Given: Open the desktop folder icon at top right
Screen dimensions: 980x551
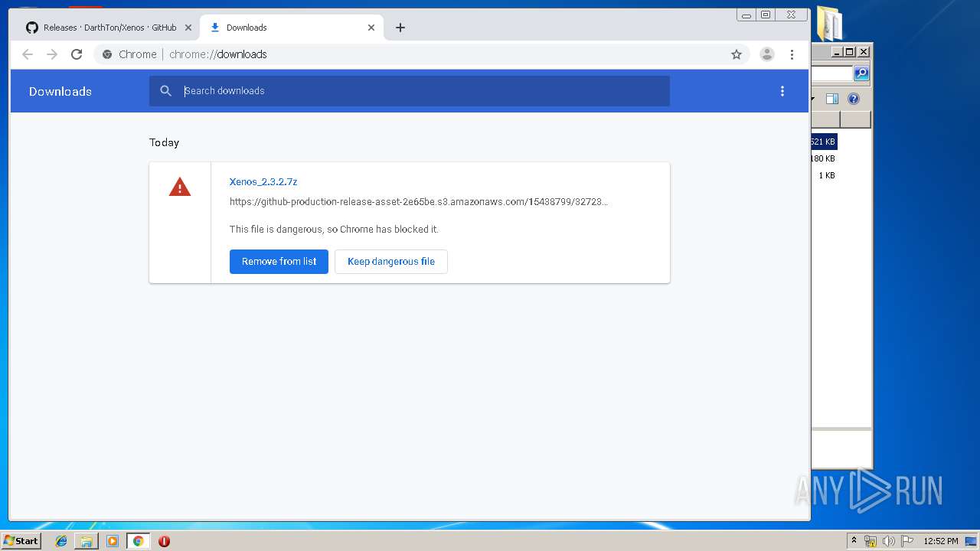Looking at the screenshot, I should (830, 23).
